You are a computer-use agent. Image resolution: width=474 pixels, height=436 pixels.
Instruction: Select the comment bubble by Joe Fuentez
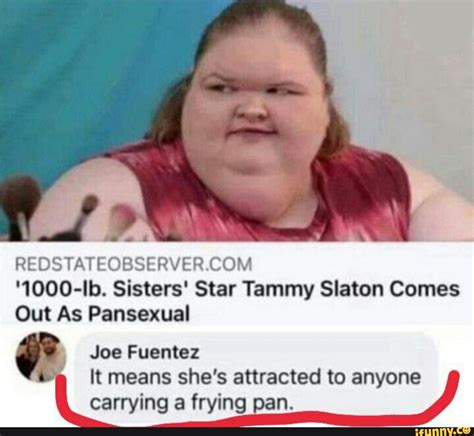point(257,375)
